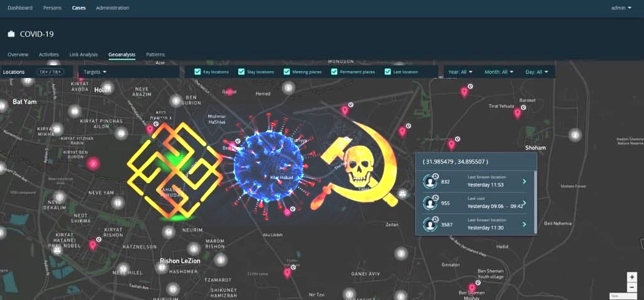Open target 832 details chevron
Viewport: 644px width, 300px height.
coord(525,181)
